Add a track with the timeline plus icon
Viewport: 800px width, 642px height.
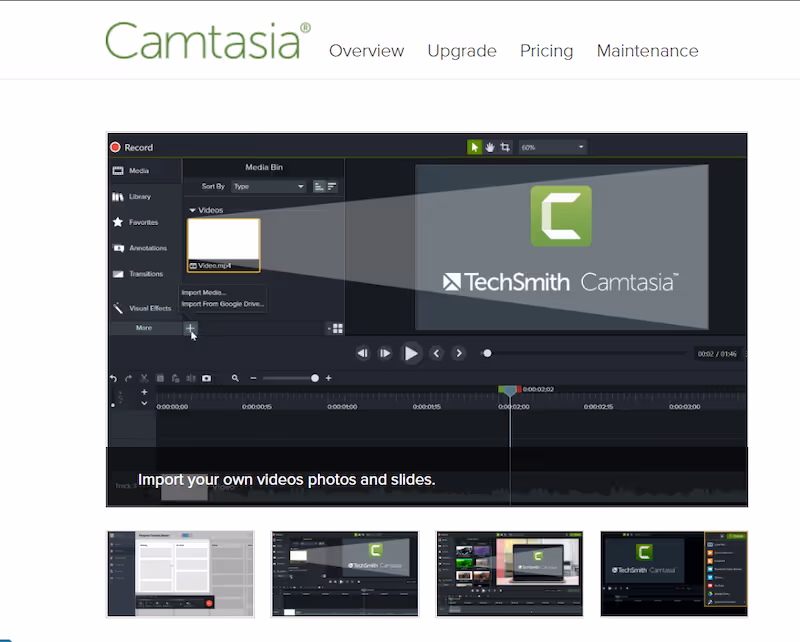click(x=144, y=392)
